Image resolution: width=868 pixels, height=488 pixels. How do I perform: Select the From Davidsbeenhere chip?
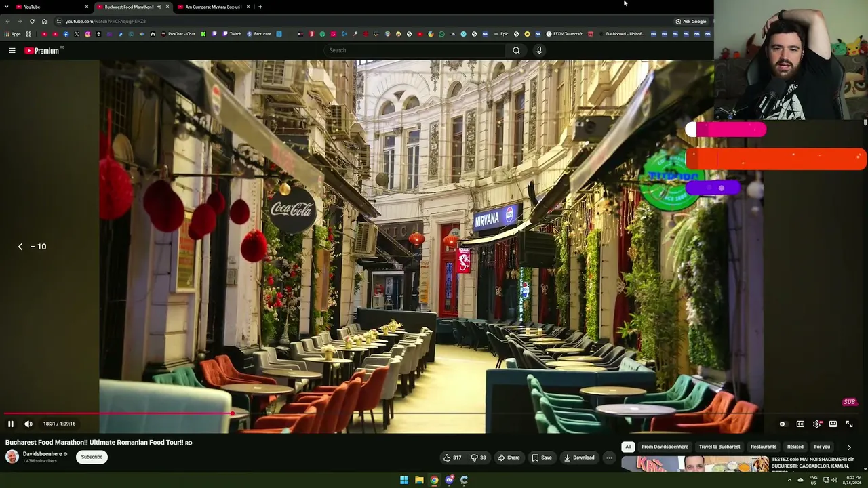click(665, 447)
